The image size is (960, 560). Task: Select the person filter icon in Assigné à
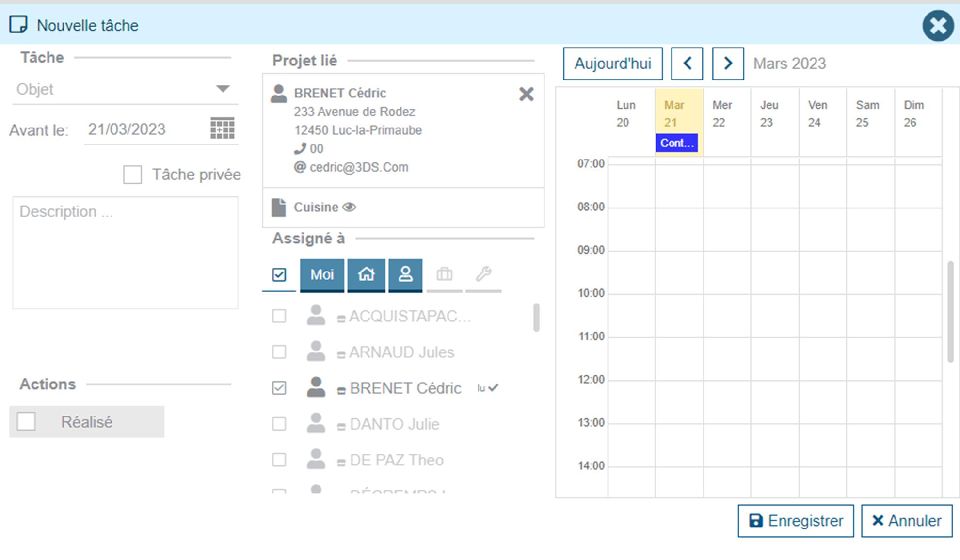pyautogui.click(x=405, y=275)
